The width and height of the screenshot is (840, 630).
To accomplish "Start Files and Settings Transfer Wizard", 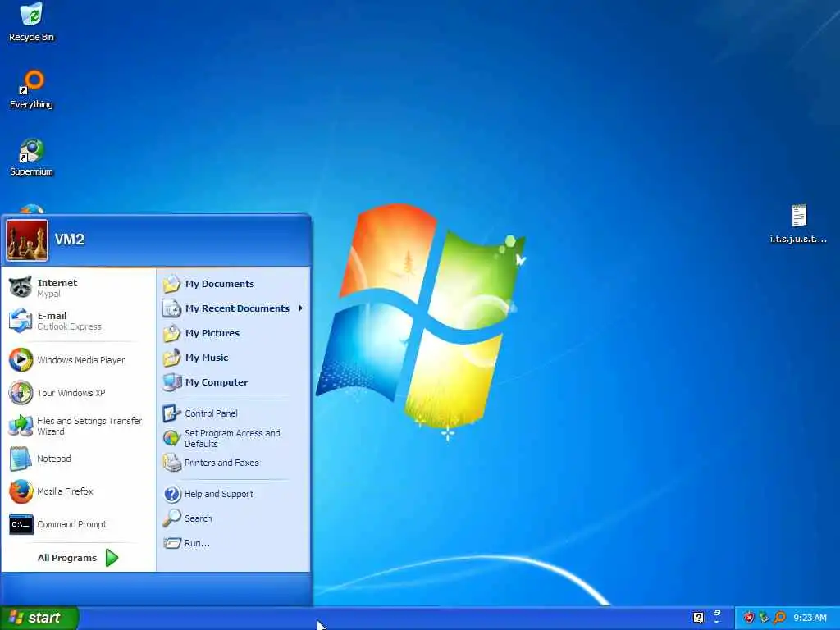I will pos(78,426).
